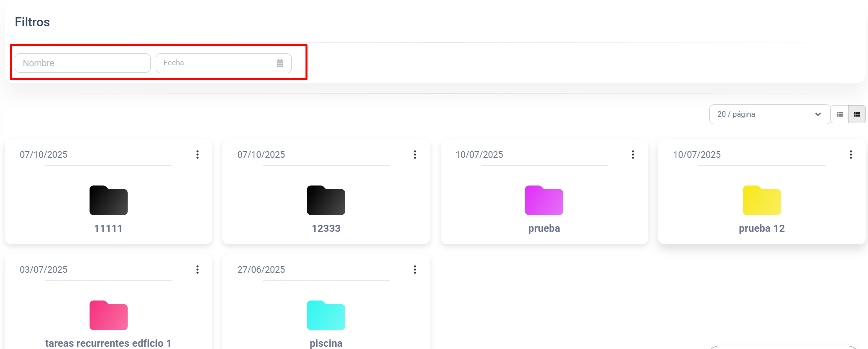Open the magenta prueba folder
The height and width of the screenshot is (349, 868).
point(544,200)
